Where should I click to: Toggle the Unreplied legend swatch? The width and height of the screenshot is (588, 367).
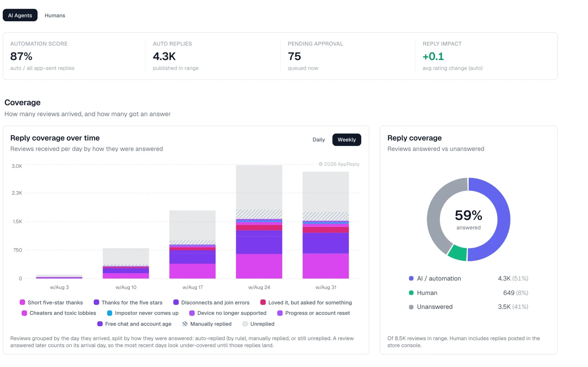245,324
